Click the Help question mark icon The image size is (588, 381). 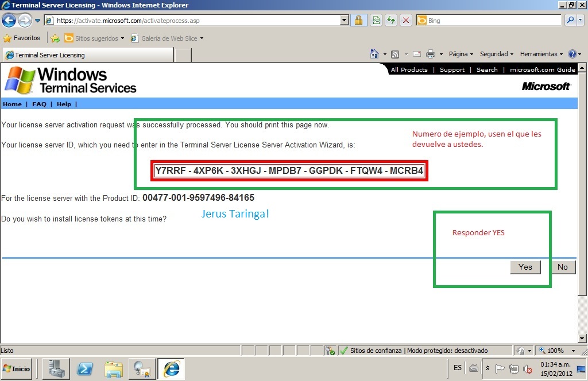pyautogui.click(x=572, y=55)
